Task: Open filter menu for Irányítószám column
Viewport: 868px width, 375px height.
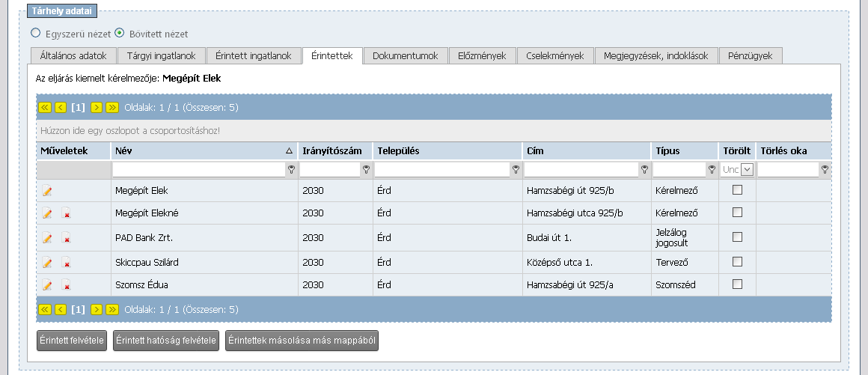Action: click(x=366, y=169)
